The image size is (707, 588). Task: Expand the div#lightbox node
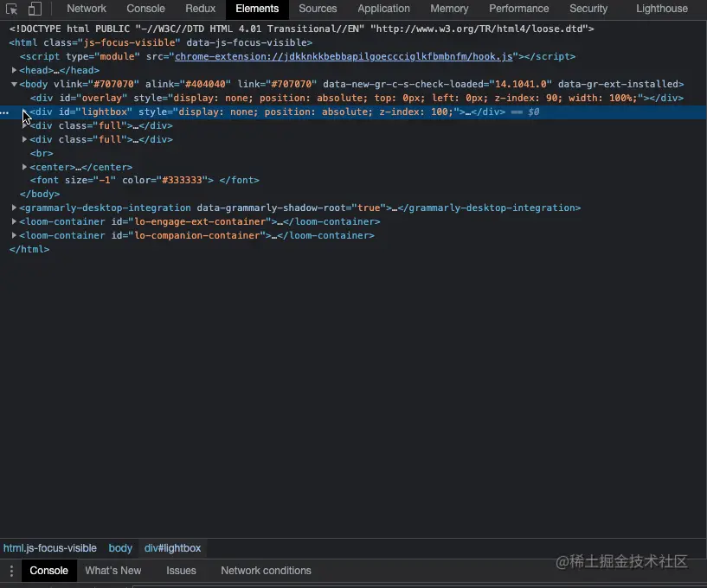point(24,112)
